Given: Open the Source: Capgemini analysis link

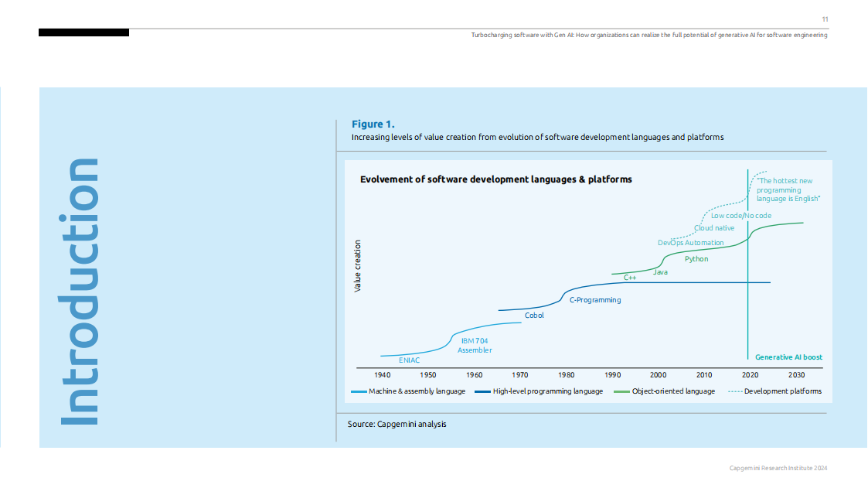Looking at the screenshot, I should [397, 424].
